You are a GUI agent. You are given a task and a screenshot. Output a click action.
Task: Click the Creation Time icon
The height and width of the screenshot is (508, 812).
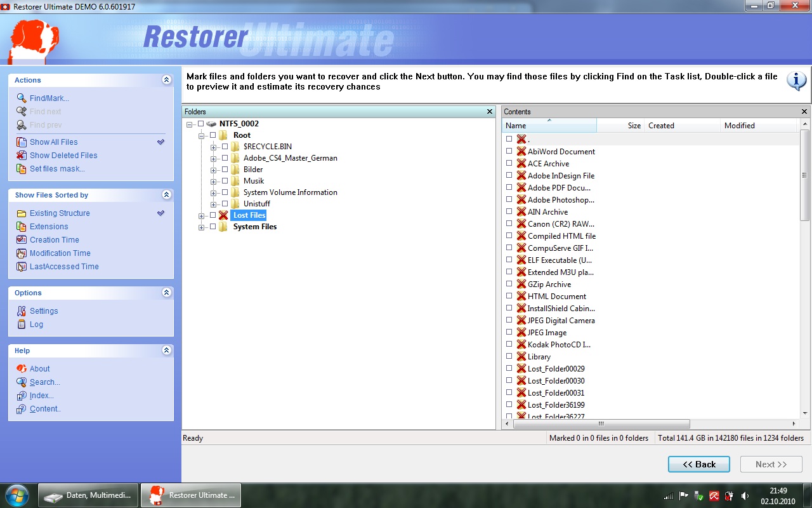point(22,240)
